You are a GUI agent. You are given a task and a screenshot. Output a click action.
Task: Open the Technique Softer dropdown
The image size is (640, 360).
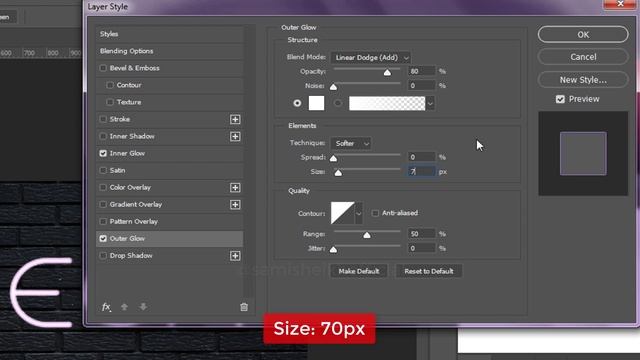351,143
